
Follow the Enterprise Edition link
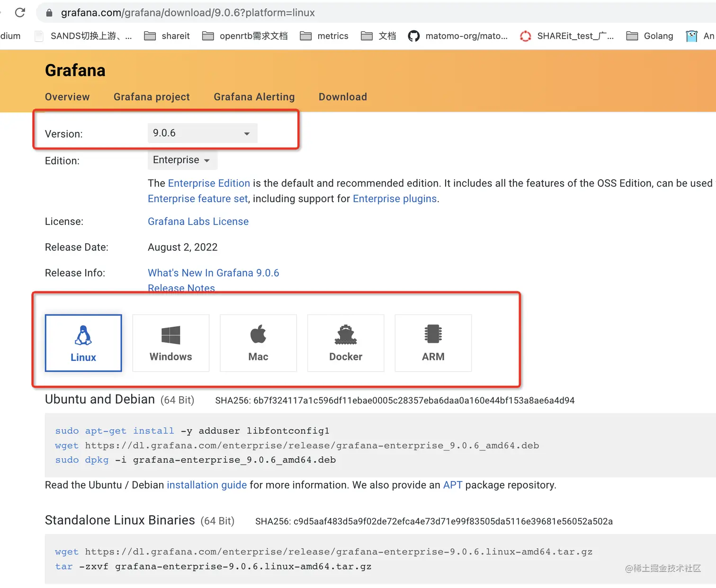click(x=209, y=183)
